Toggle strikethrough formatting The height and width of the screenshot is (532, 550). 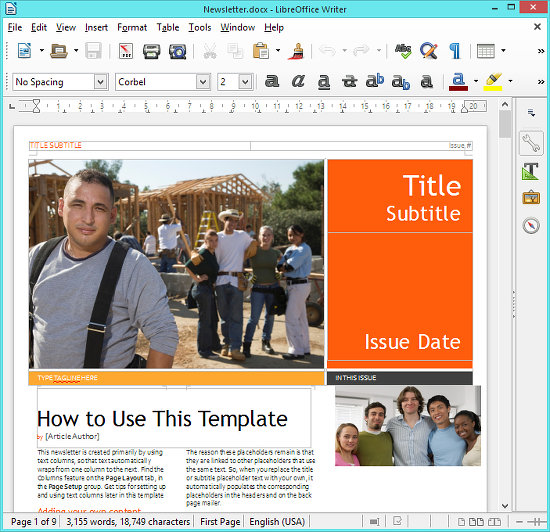(x=350, y=81)
